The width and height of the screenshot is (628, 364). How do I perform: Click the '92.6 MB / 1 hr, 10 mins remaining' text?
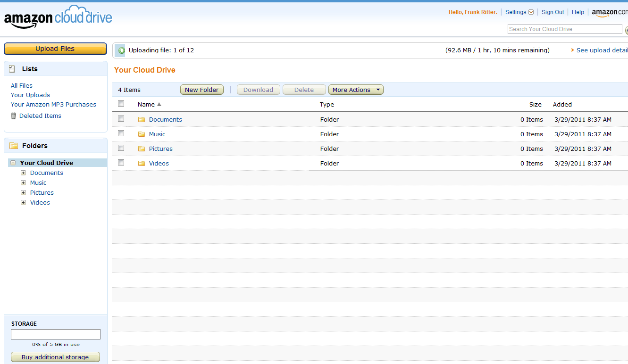(x=497, y=50)
